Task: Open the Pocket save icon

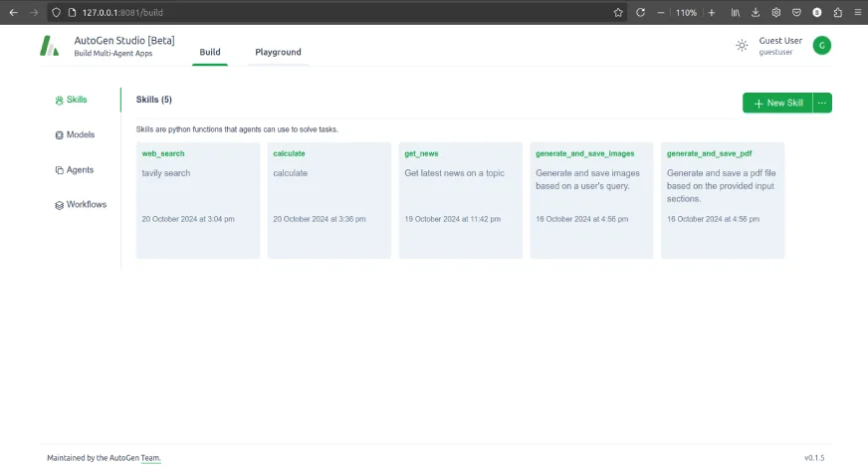Action: tap(796, 12)
